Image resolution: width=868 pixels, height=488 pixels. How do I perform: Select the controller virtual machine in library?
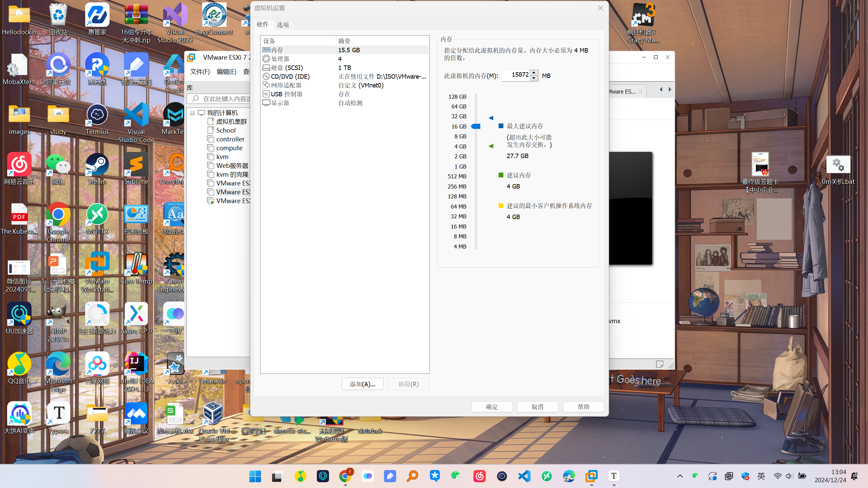[230, 139]
